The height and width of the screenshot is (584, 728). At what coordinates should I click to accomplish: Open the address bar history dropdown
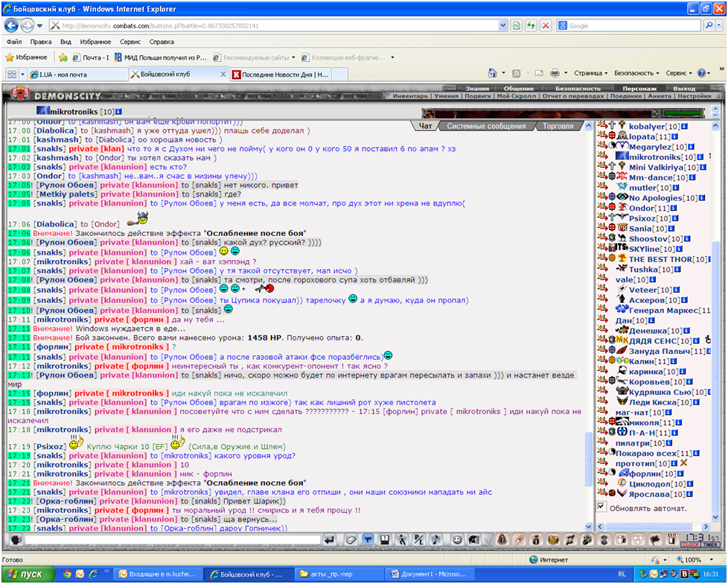pos(502,25)
